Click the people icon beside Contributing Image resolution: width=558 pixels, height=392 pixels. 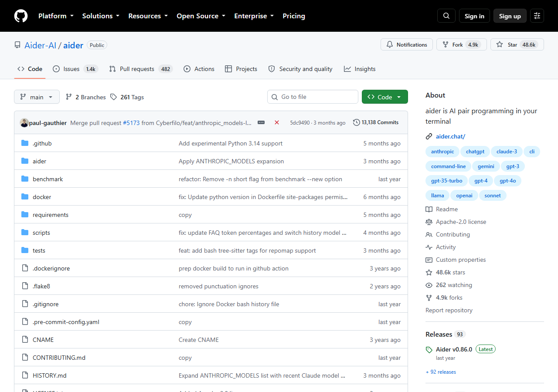pos(429,234)
